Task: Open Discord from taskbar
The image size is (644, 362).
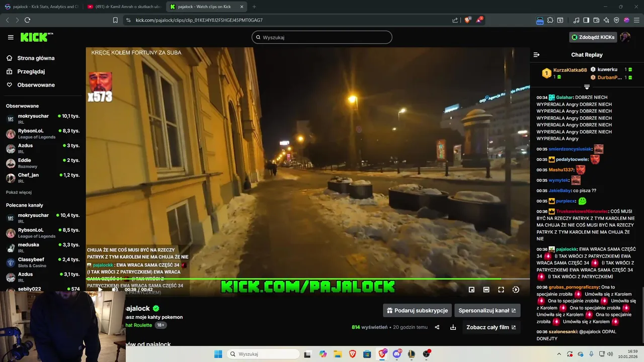Action: click(x=397, y=354)
